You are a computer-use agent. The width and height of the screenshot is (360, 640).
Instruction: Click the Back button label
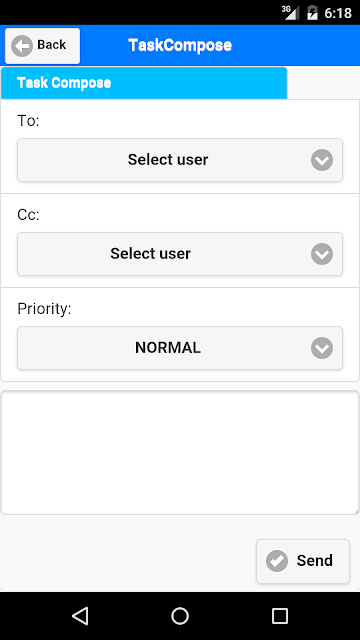coord(51,44)
